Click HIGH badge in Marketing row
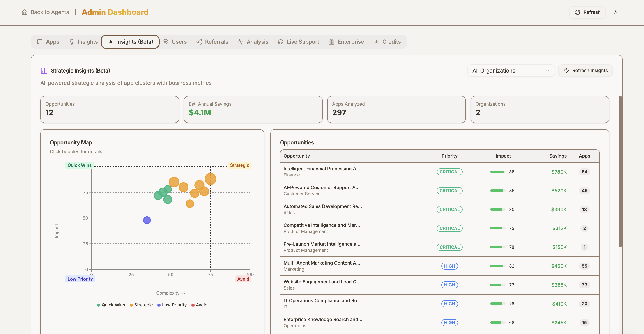Image resolution: width=644 pixels, height=334 pixels. point(449,266)
